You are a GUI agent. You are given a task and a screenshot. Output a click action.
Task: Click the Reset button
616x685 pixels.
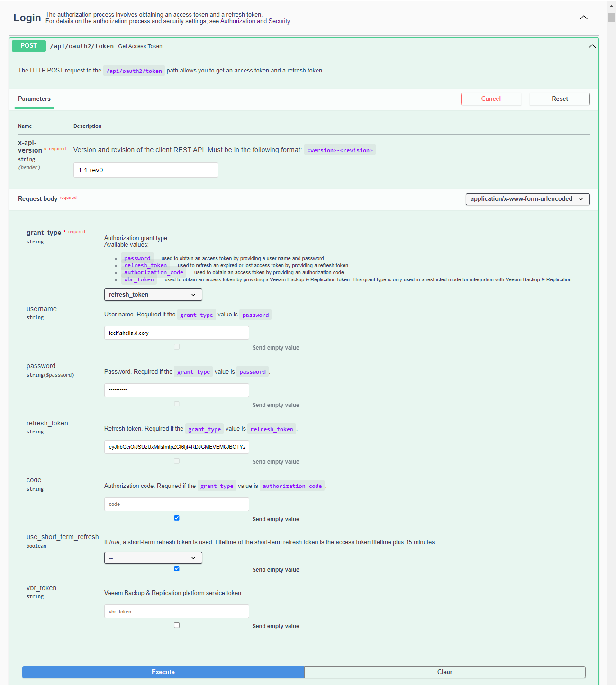(560, 99)
